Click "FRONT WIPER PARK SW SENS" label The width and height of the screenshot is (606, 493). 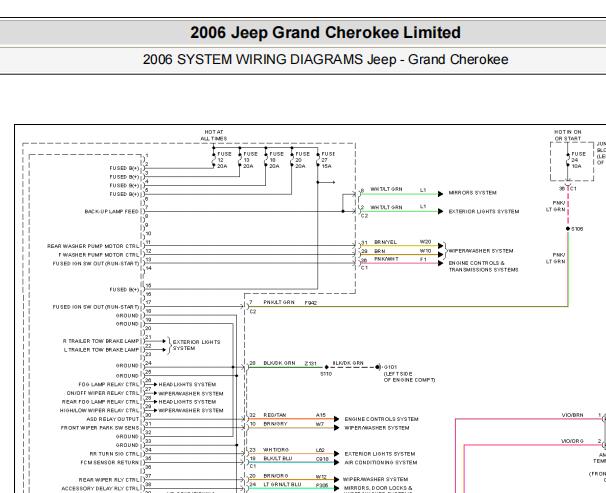tap(100, 428)
